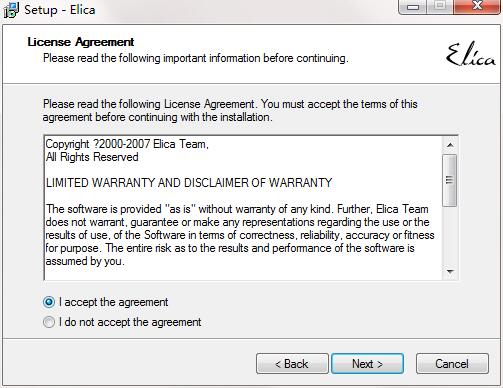Click the Elica script logo
Image resolution: width=503 pixels, height=388 pixels.
(470, 55)
